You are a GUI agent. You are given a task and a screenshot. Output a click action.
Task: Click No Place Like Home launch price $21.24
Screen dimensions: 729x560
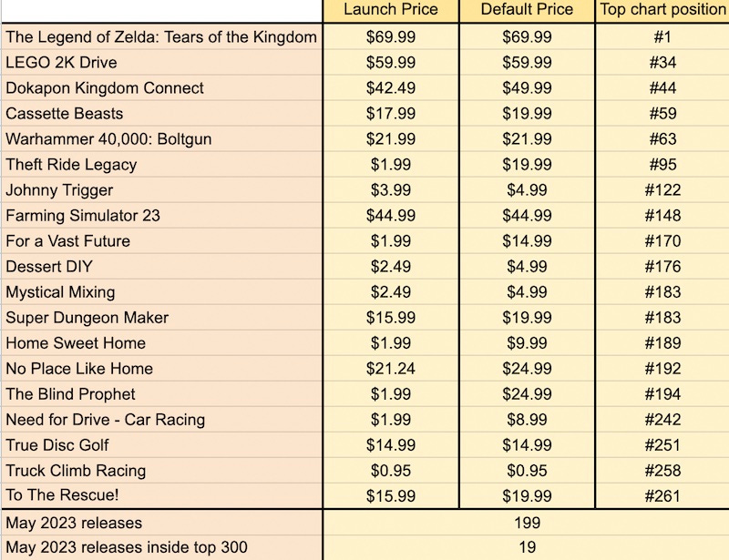click(391, 369)
